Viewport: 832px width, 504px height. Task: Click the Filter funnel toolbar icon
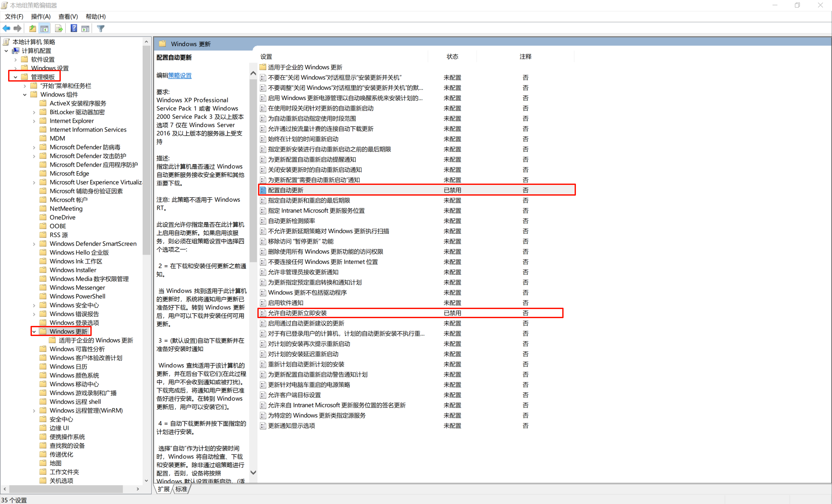tap(101, 29)
